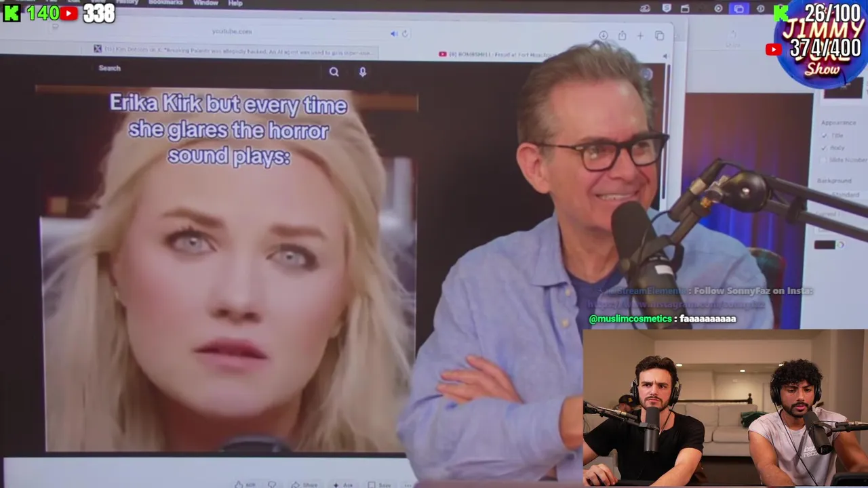This screenshot has height=488, width=868.
Task: Toggle the Title checkbox under Appearance
Action: coord(824,136)
